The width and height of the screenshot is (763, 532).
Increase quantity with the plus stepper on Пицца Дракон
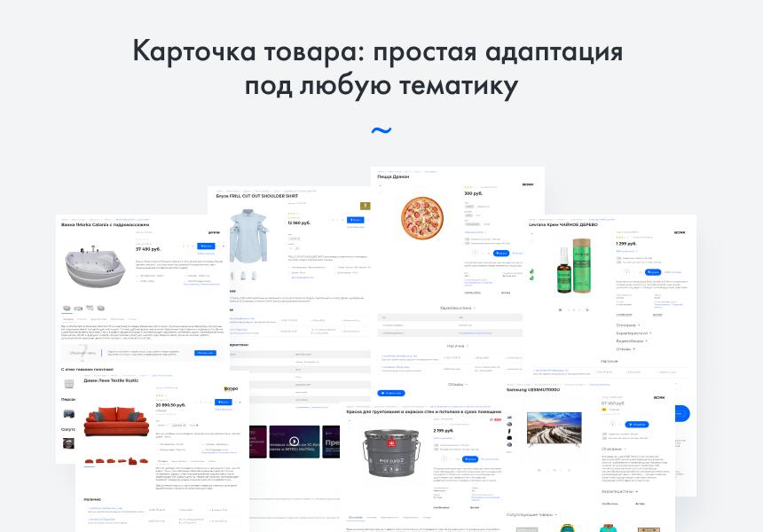pyautogui.click(x=482, y=254)
